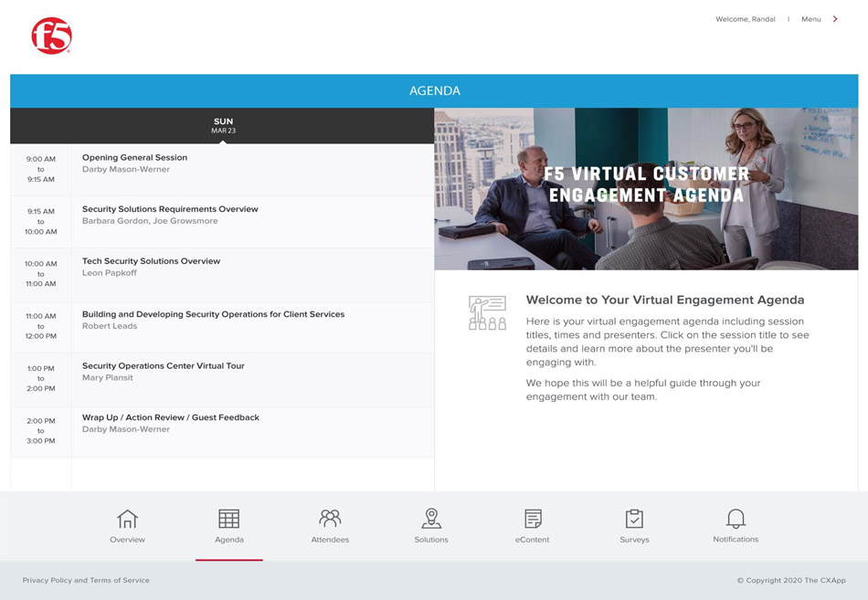The height and width of the screenshot is (600, 868).
Task: Click presenter names Barbara Gordon, Joe Growsmore
Action: click(x=150, y=221)
